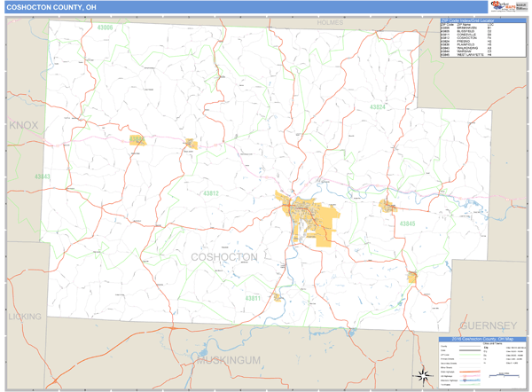Image resolution: width=532 pixels, height=392 pixels.
Task: Select ZIP code 43824 on the map
Action: [379, 106]
